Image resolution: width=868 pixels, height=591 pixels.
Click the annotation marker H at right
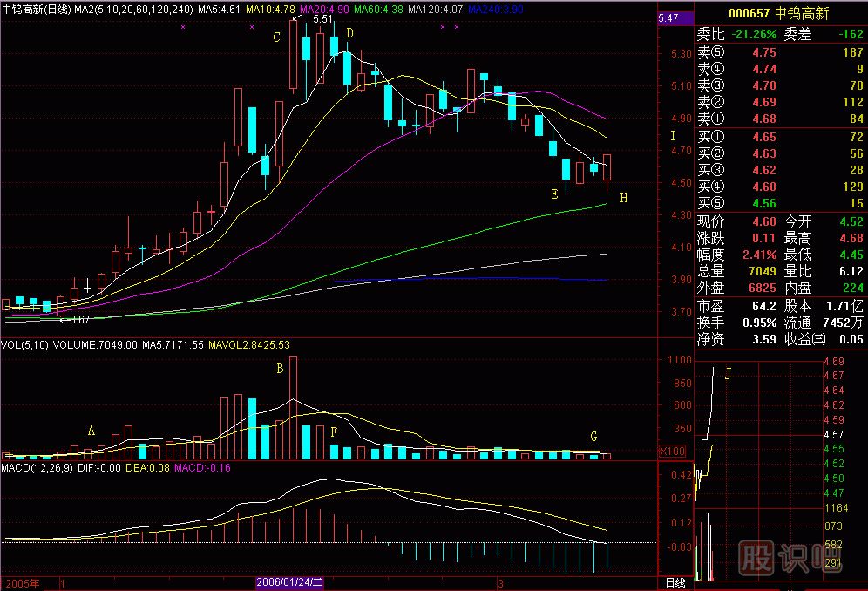coord(623,198)
